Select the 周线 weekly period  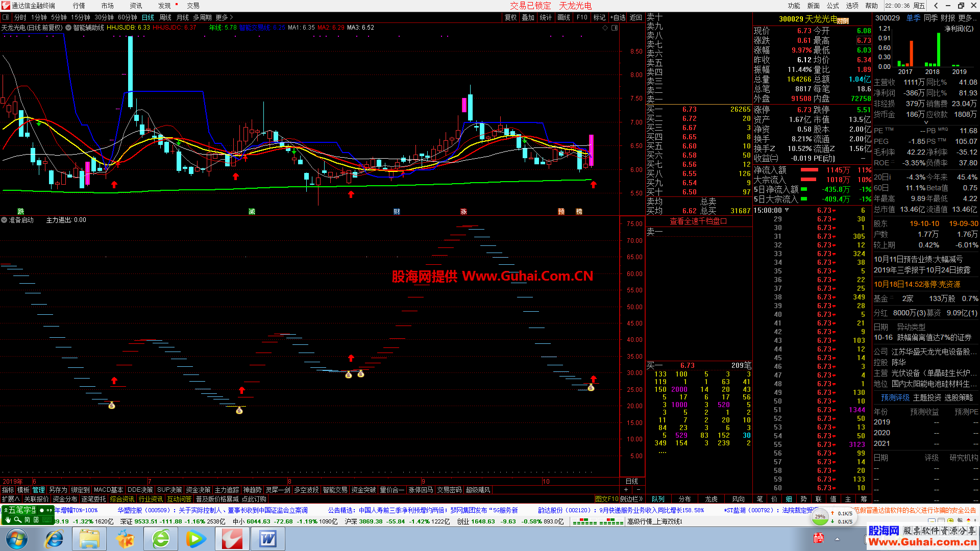pos(165,17)
